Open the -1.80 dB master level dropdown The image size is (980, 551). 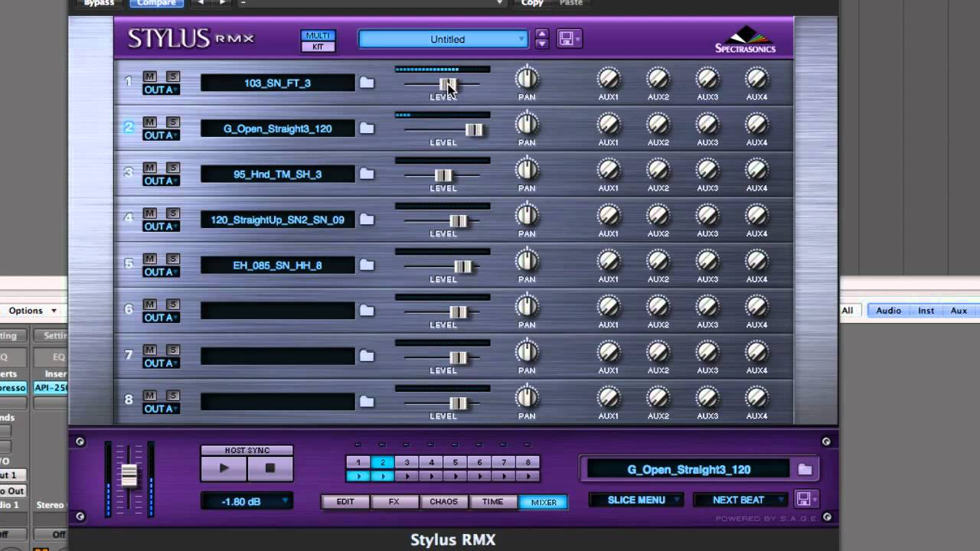pos(247,501)
